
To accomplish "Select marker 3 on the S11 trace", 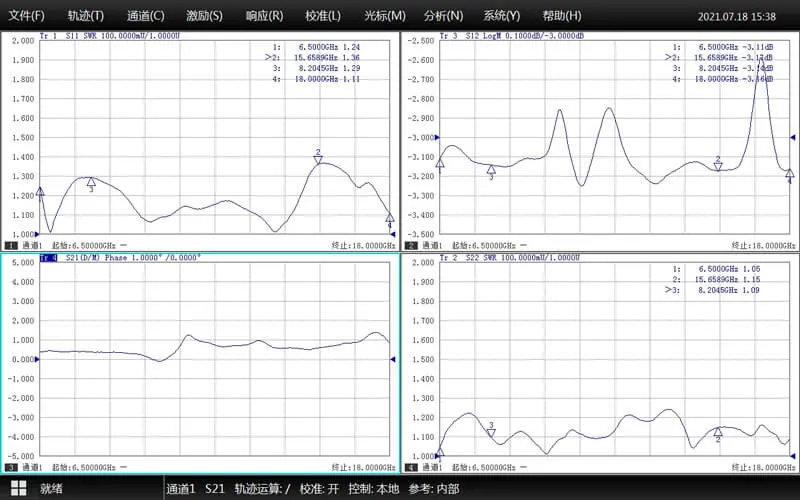I will click(91, 182).
